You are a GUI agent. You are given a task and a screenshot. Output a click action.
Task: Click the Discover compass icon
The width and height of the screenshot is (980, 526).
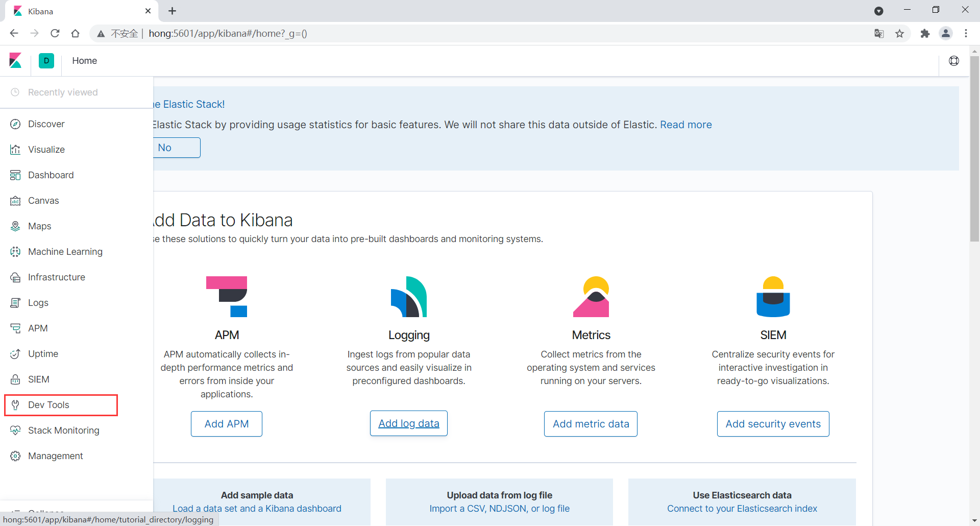tap(15, 124)
